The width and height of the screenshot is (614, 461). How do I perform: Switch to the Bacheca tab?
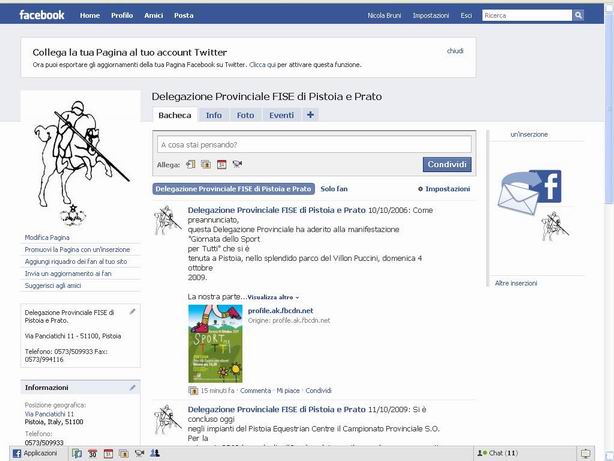tap(175, 115)
